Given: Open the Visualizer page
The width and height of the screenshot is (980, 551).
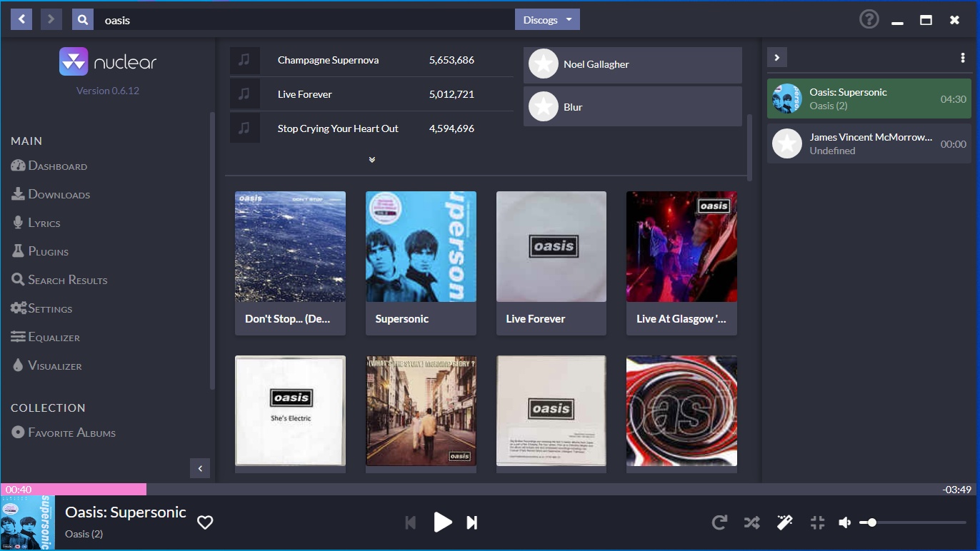Looking at the screenshot, I should (46, 365).
